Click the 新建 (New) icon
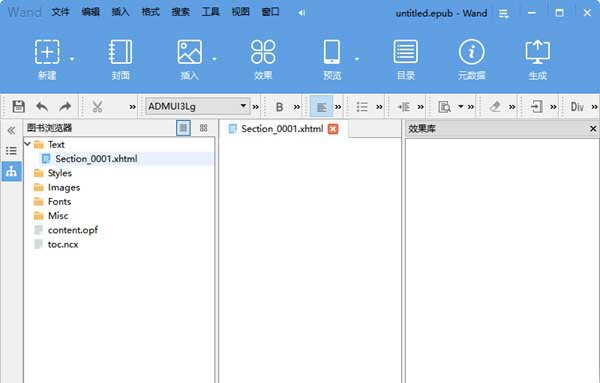Viewport: 600px width, 383px height. (x=47, y=52)
